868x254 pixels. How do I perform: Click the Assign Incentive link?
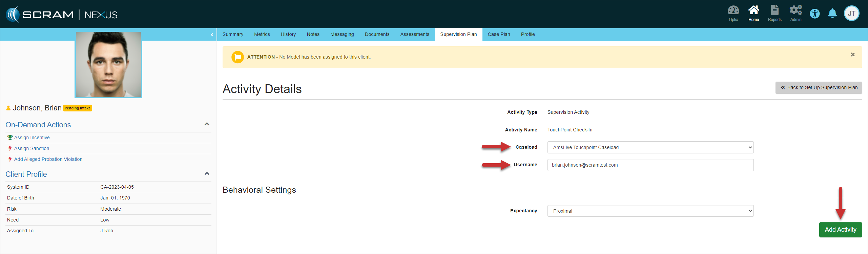(x=32, y=137)
